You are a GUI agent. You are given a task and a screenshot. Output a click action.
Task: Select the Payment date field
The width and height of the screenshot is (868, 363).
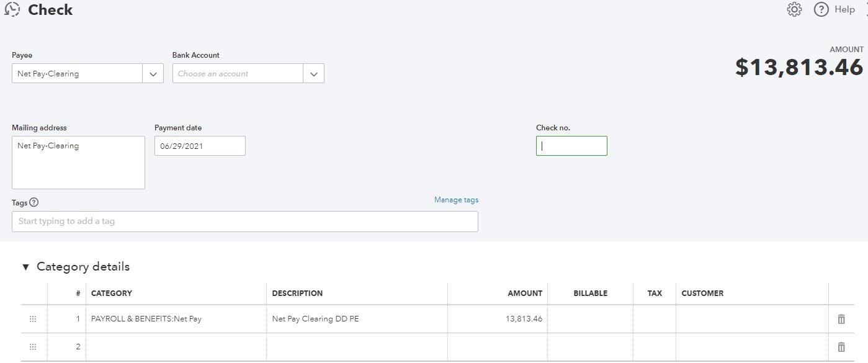(199, 145)
